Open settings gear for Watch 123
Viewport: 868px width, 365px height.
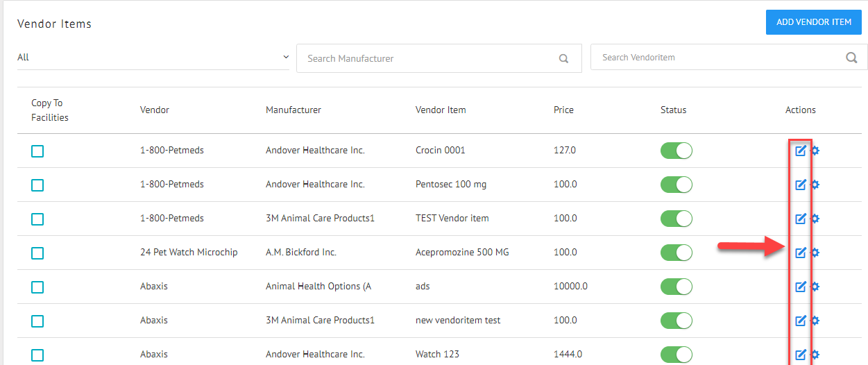click(x=815, y=355)
